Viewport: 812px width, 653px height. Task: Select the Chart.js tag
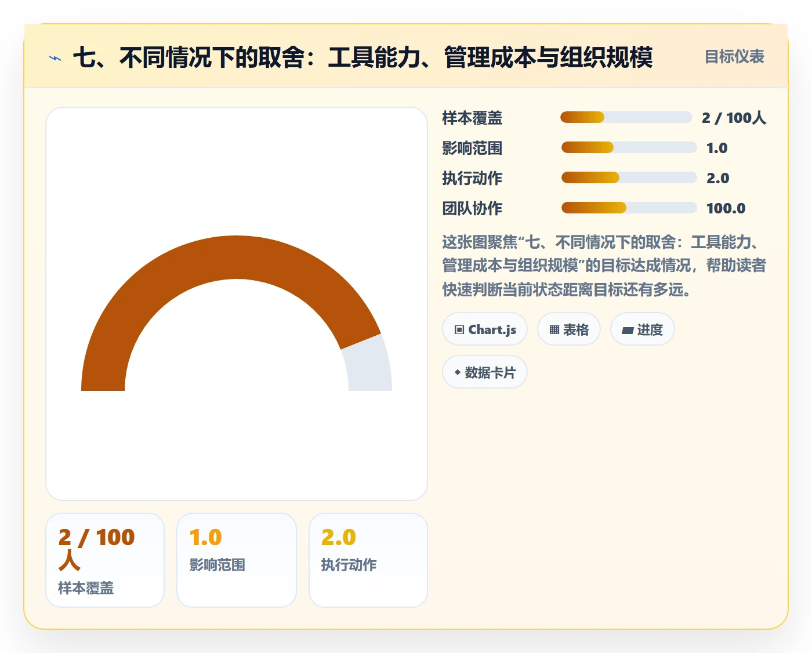point(485,329)
